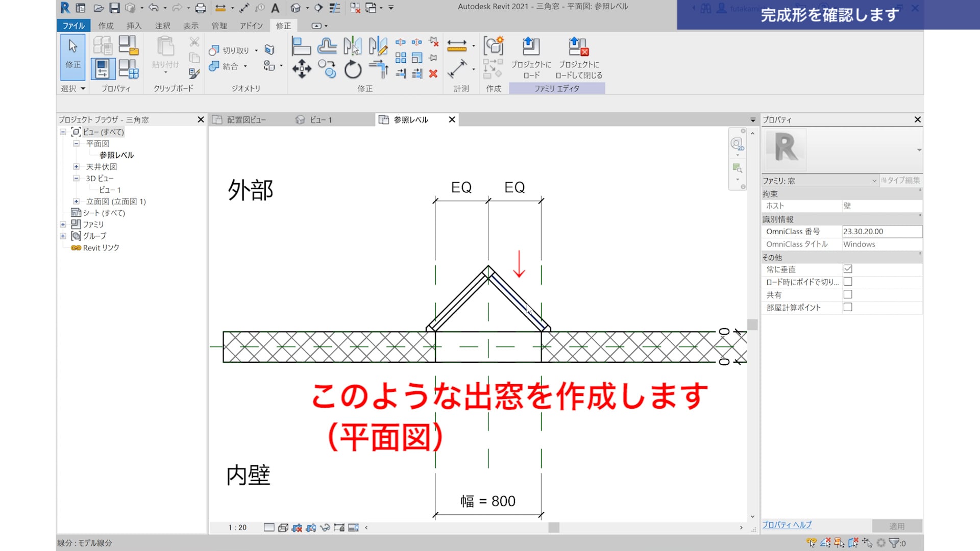The width and height of the screenshot is (980, 551).
Task: Click the Move tool icon
Action: click(x=302, y=69)
